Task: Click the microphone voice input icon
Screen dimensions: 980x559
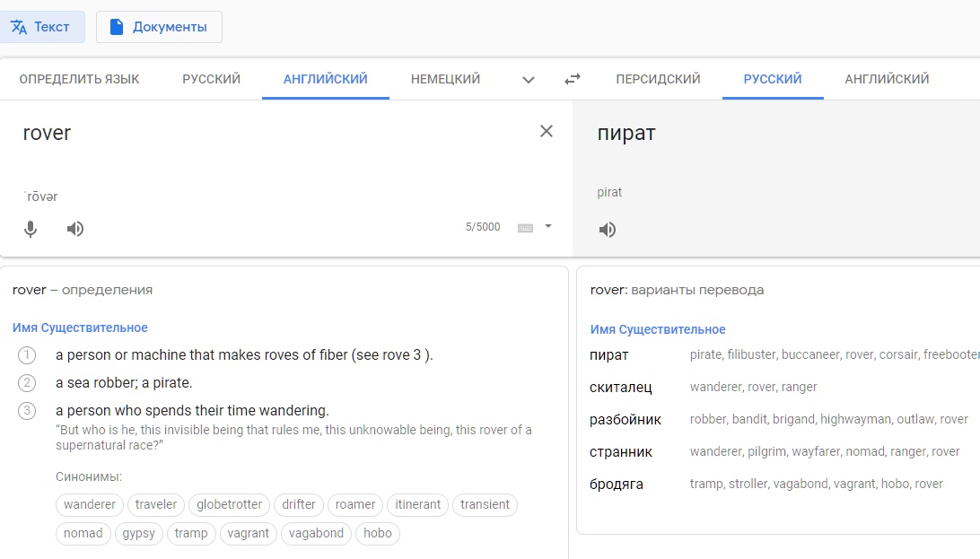Action: point(30,229)
